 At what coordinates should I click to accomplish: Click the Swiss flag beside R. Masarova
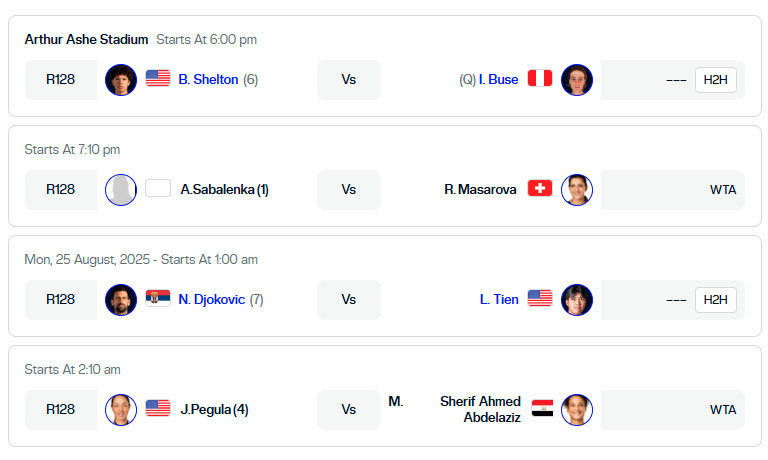[x=540, y=188]
